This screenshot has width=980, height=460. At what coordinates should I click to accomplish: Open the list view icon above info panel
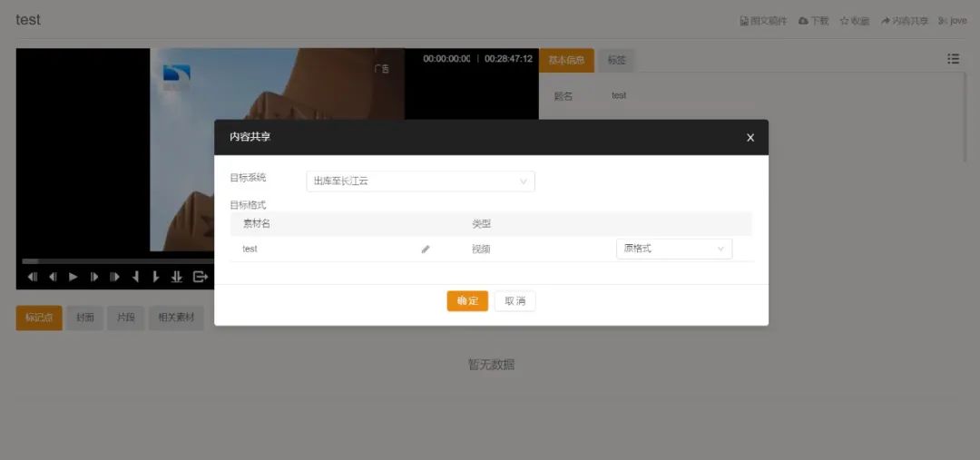point(953,59)
